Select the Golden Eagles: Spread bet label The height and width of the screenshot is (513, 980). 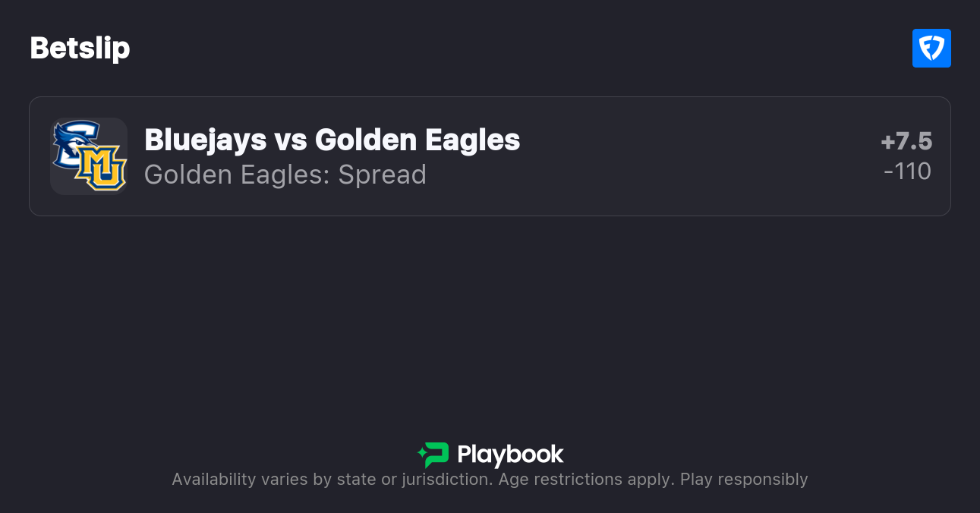[x=285, y=175]
